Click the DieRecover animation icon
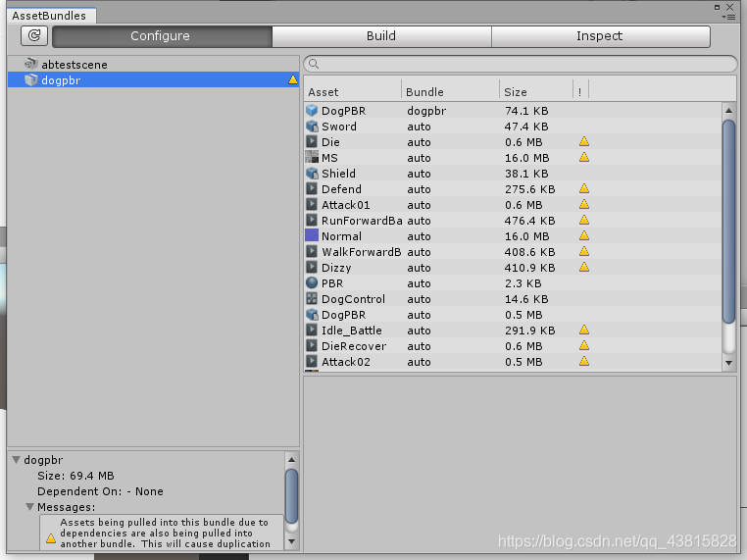Image resolution: width=747 pixels, height=560 pixels. (312, 345)
